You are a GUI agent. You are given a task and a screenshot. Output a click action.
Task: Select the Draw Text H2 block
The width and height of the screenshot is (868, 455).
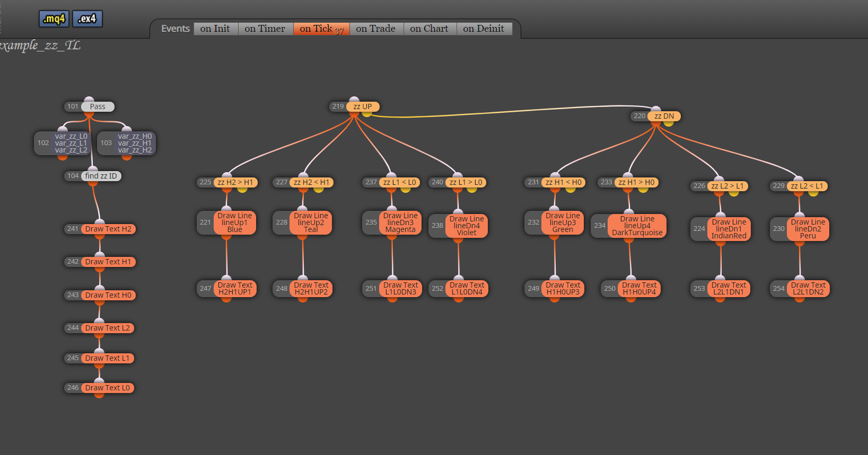108,229
